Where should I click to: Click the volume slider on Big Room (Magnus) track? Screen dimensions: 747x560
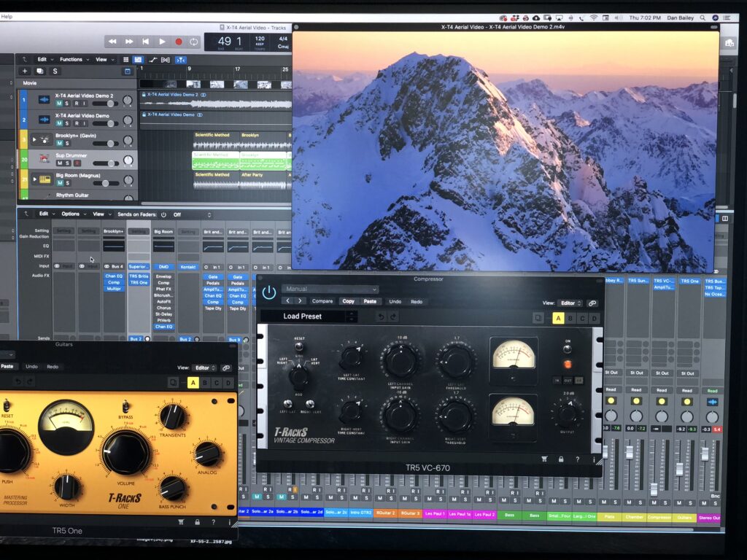point(106,183)
